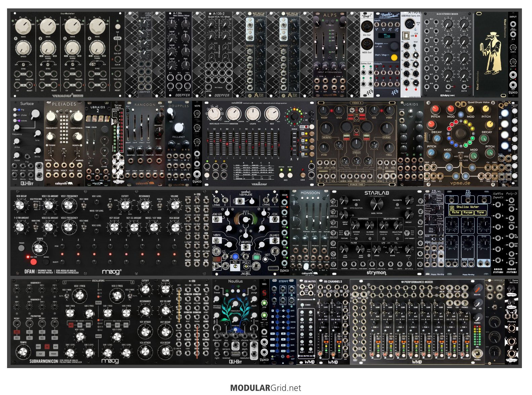This screenshot has width=532, height=395.
Task: Toggle the VCA EG Fast/Slow switch on DFAM
Action: click(x=160, y=206)
